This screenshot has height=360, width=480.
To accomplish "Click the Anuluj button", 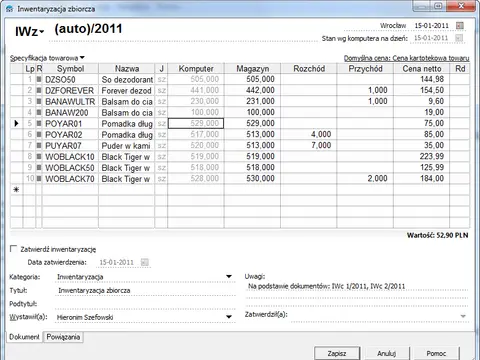I will pos(387,353).
